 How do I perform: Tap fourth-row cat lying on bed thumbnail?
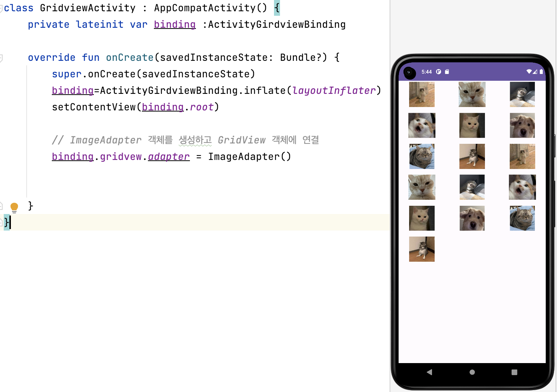coord(472,187)
